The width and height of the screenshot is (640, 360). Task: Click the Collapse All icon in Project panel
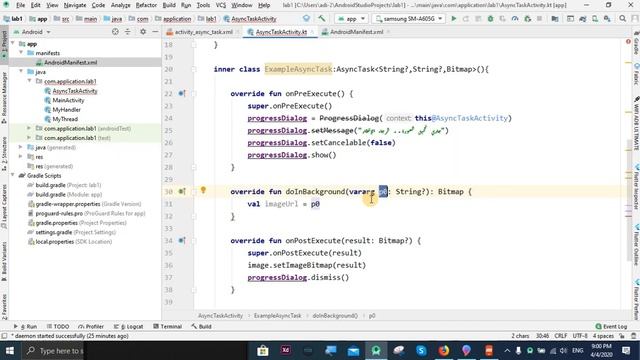(x=127, y=31)
